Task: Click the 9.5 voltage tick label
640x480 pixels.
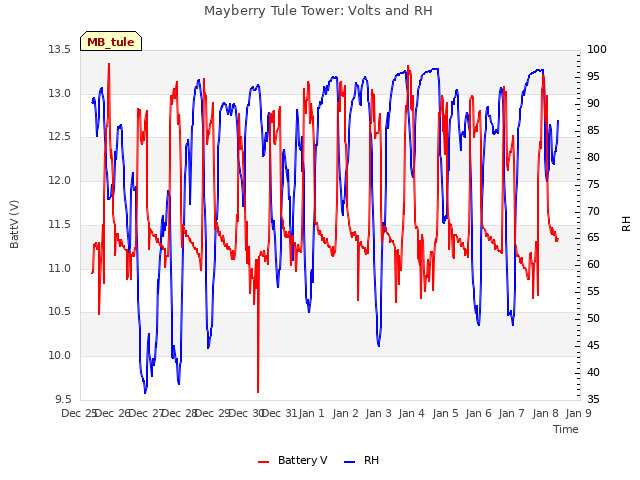Action: click(x=63, y=399)
